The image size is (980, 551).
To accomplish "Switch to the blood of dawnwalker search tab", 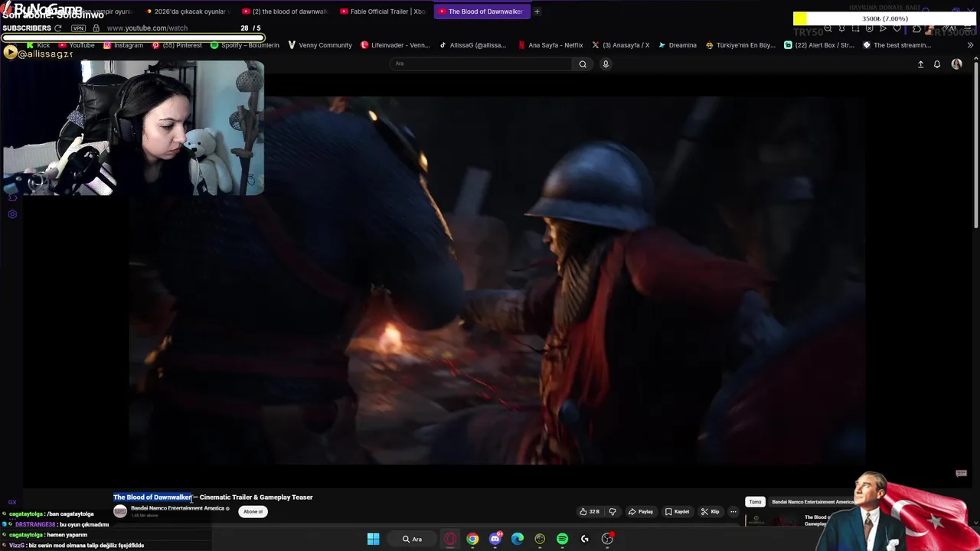I will (x=284, y=11).
